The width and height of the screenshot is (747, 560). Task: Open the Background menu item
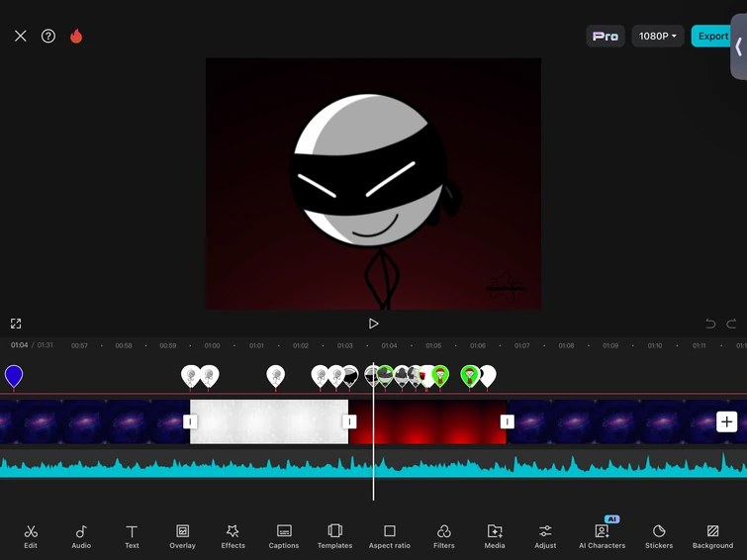click(712, 535)
